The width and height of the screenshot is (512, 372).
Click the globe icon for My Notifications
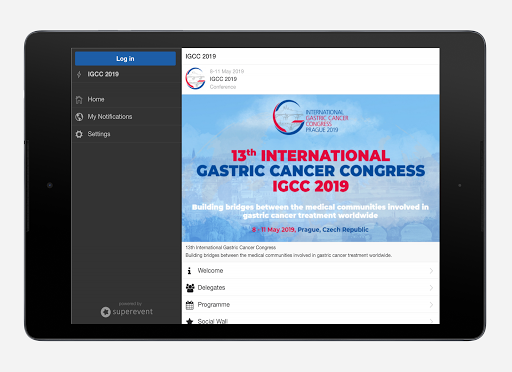[x=79, y=117]
